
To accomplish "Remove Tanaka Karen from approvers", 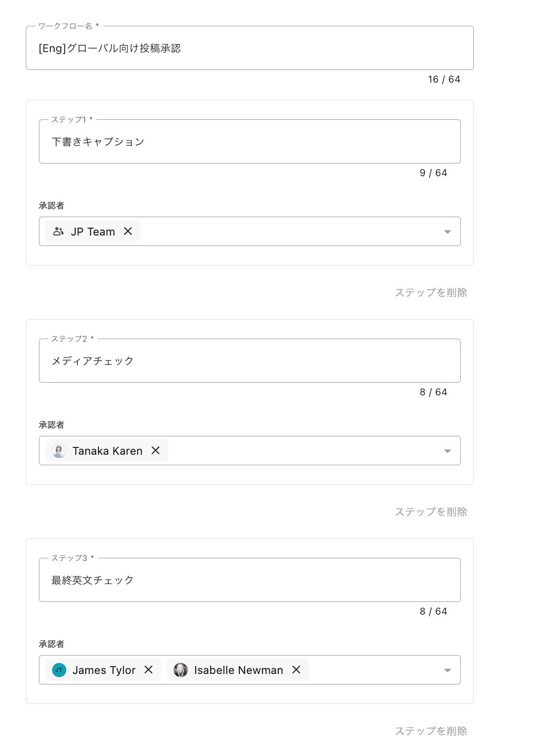I will point(156,451).
